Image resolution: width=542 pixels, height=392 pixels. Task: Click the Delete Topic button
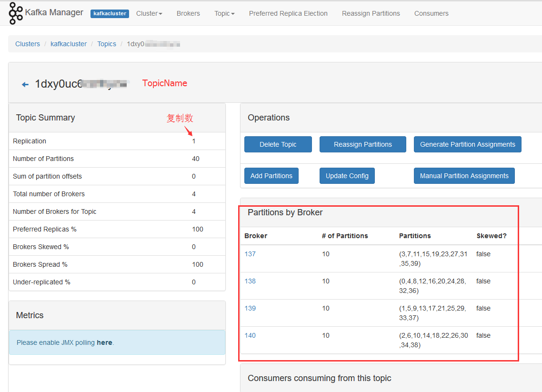click(278, 144)
